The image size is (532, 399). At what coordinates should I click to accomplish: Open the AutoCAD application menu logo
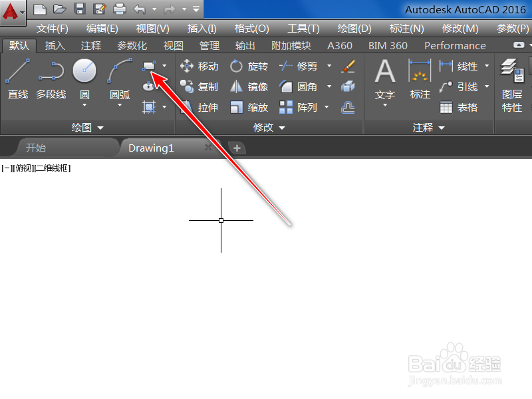13,11
